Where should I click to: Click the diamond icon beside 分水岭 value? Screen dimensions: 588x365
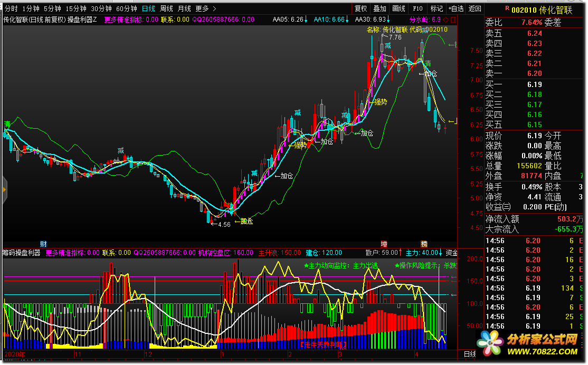[x=446, y=20]
